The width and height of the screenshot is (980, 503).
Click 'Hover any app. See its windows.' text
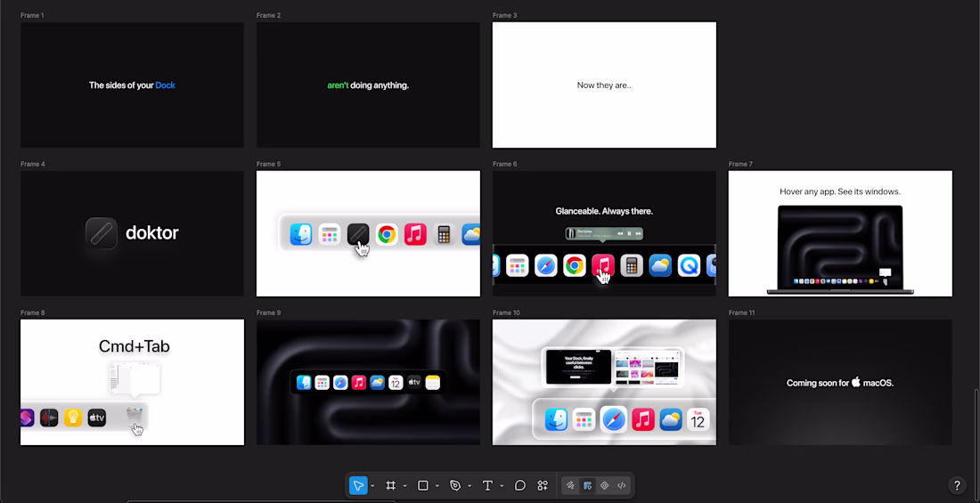(840, 191)
